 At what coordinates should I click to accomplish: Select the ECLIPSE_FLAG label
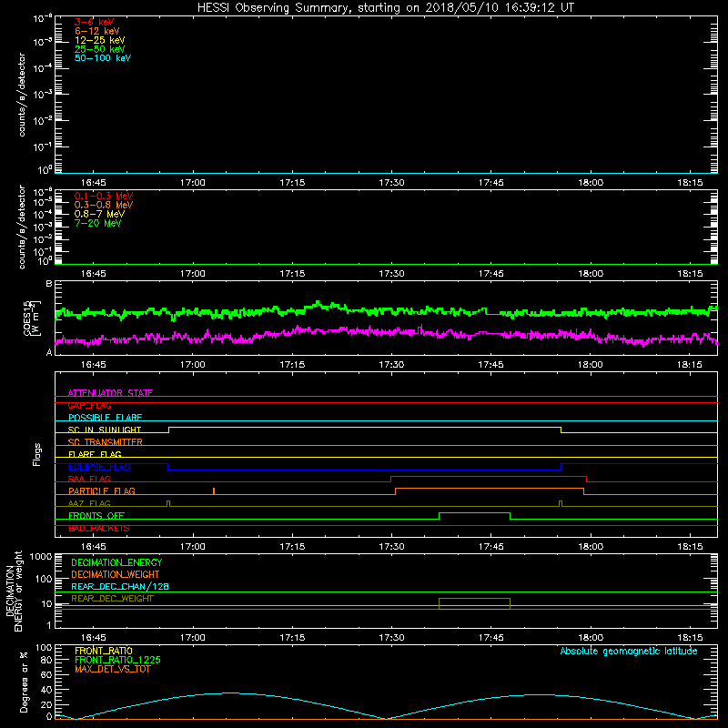point(99,467)
